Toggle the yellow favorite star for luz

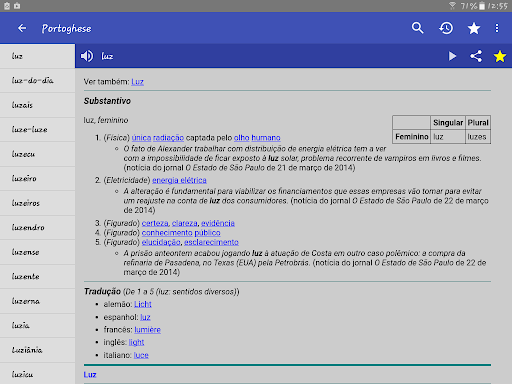click(x=500, y=56)
